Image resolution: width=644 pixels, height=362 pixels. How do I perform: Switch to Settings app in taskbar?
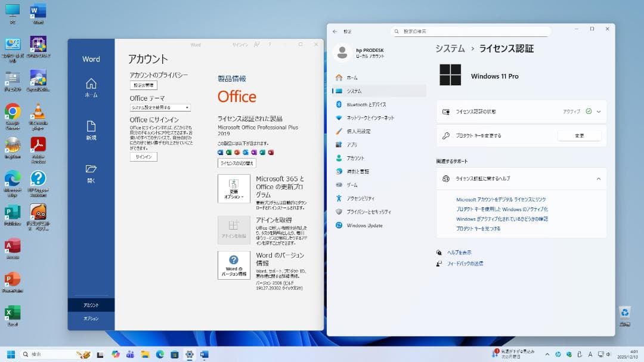coord(190,355)
